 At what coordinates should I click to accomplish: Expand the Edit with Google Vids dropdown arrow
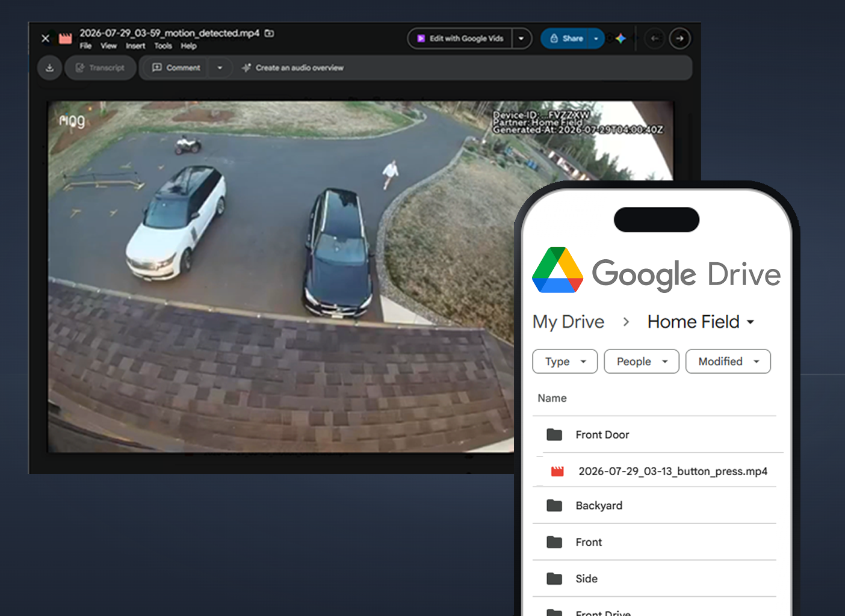pos(521,38)
